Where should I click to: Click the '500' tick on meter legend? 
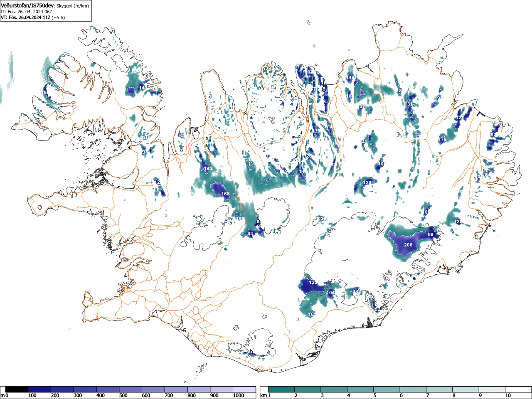coord(123,396)
